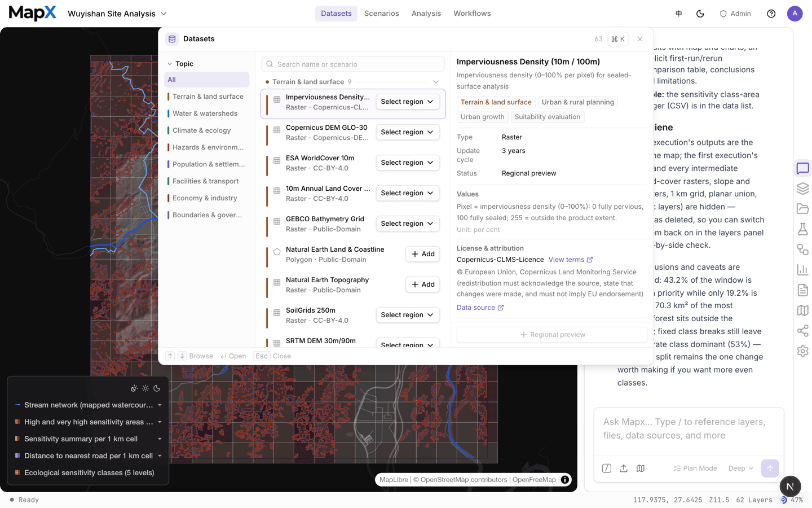Screen dimensions: 812x508
Task: Open the purple user avatar menu
Action: coord(795,14)
